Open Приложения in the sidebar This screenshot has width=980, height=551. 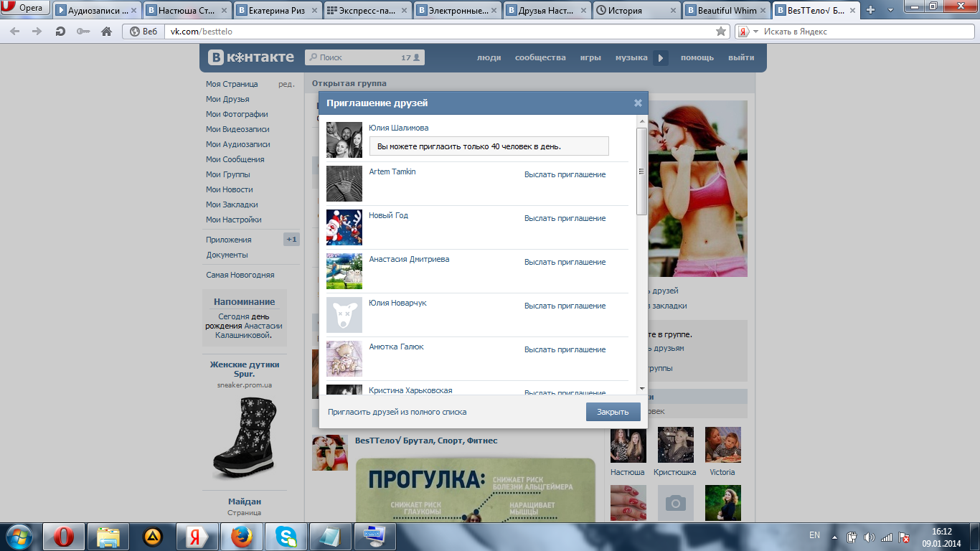pos(228,240)
